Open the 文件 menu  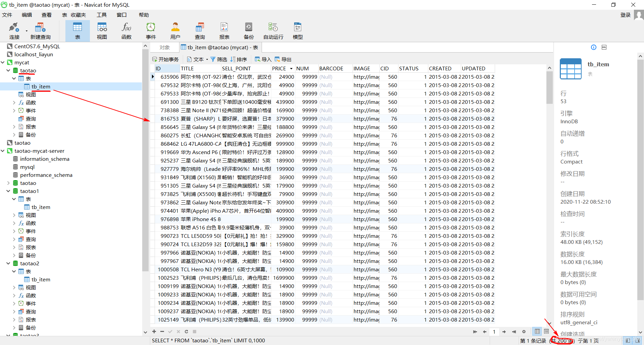(7, 15)
